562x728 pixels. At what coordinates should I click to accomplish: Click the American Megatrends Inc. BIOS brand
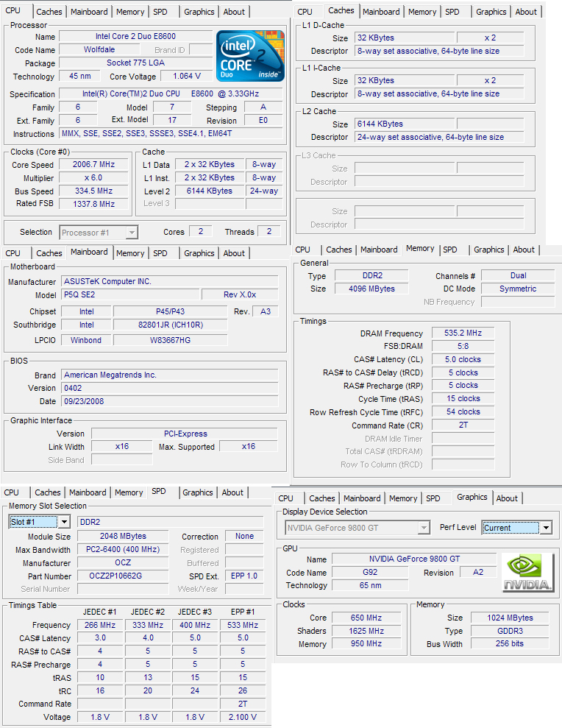[170, 375]
